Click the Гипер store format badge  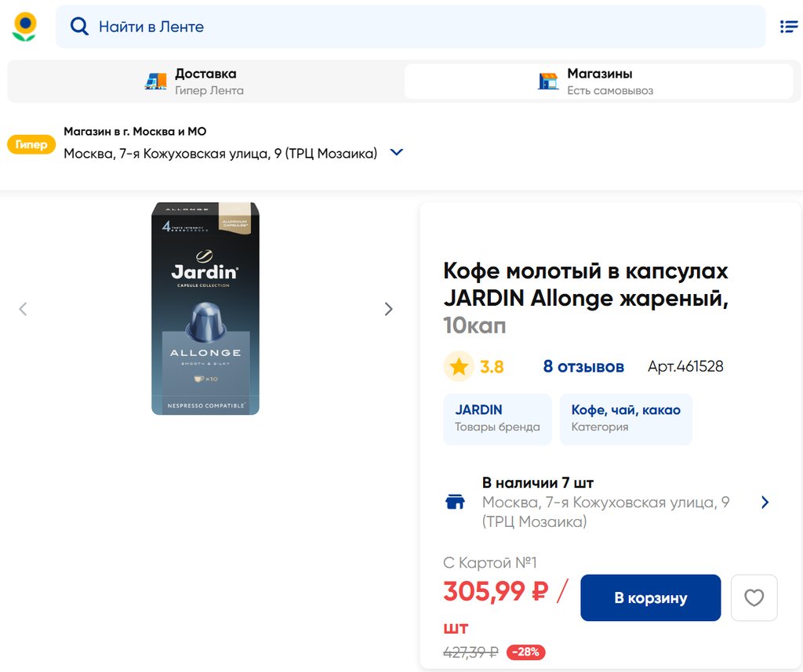pyautogui.click(x=31, y=145)
